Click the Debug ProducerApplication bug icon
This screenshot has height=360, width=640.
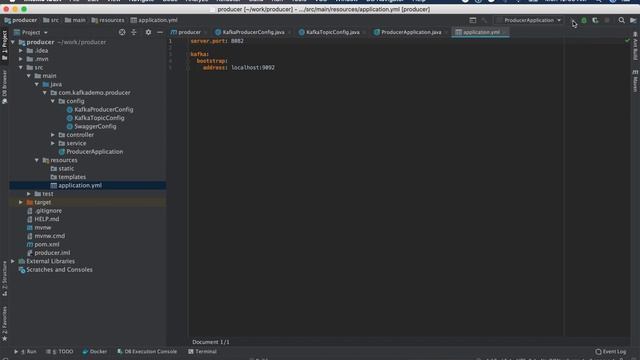[584, 20]
